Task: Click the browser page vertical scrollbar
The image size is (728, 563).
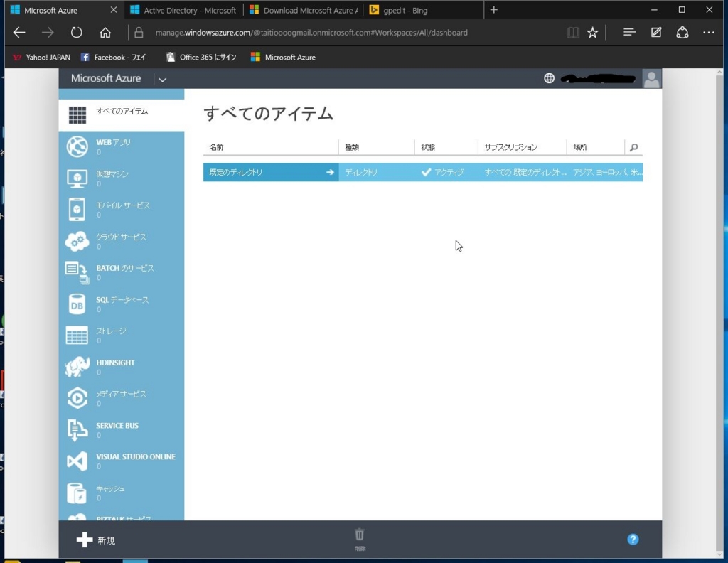Action: (719, 314)
